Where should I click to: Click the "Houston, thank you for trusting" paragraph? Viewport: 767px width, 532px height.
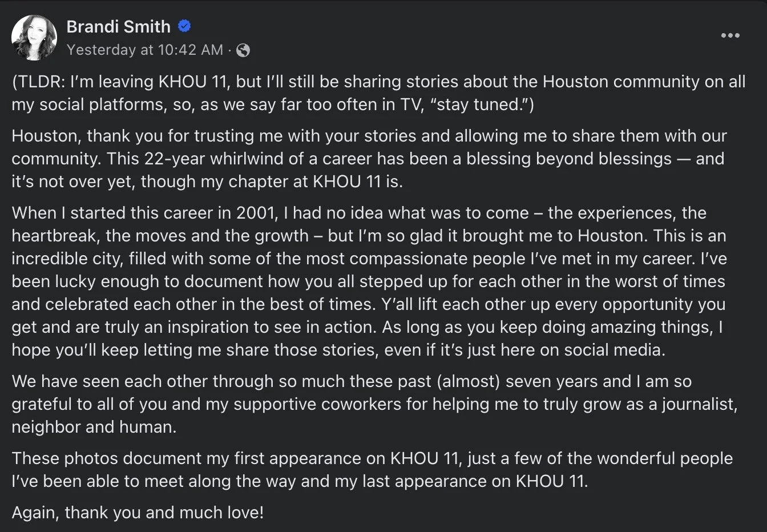coord(369,136)
